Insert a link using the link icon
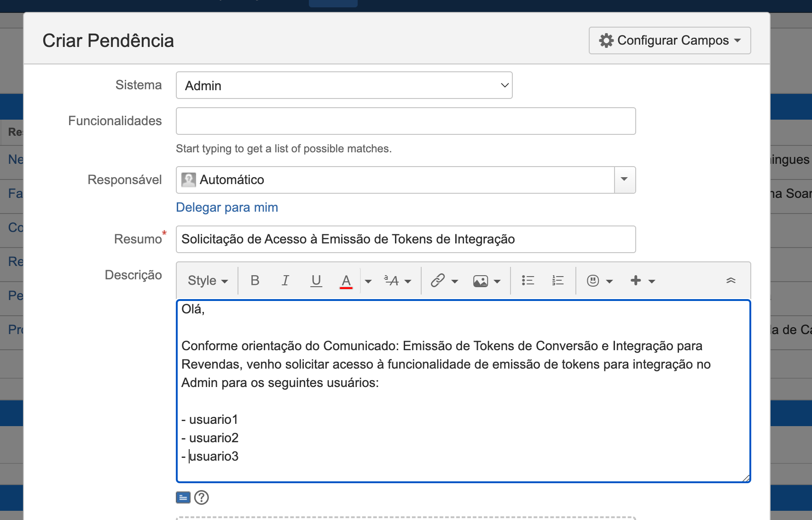Screen dimensions: 812x520 point(438,280)
